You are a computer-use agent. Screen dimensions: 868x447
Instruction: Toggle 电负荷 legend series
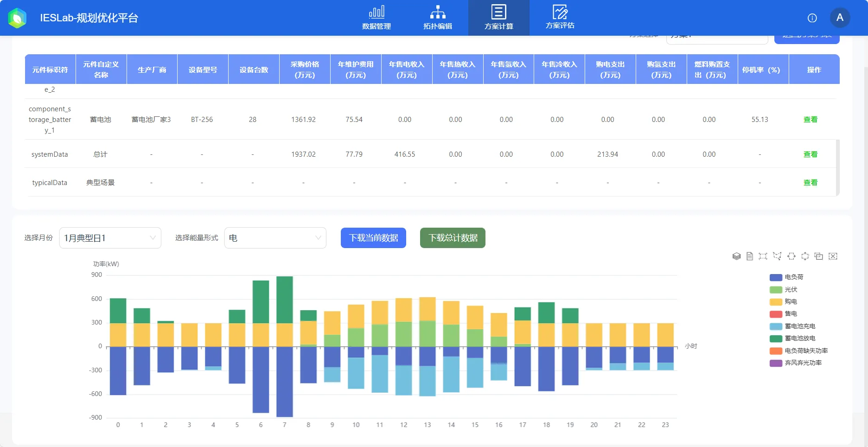click(x=786, y=277)
